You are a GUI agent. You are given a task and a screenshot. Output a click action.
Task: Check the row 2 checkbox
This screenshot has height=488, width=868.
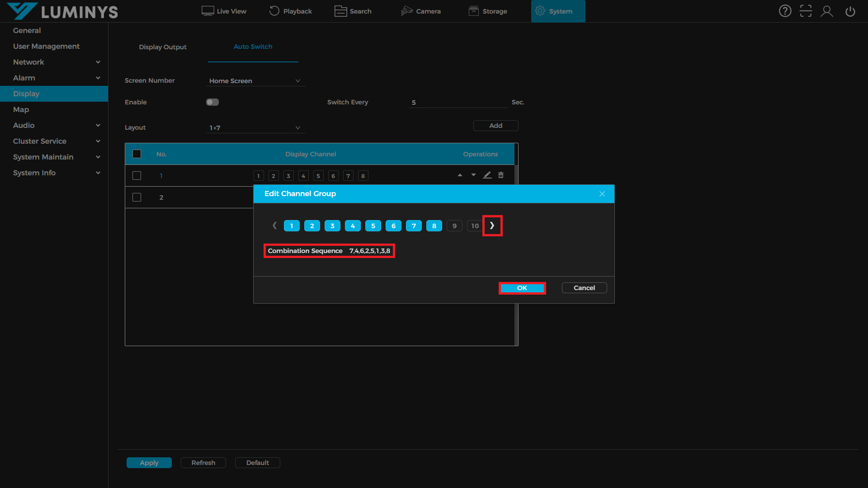pyautogui.click(x=137, y=197)
